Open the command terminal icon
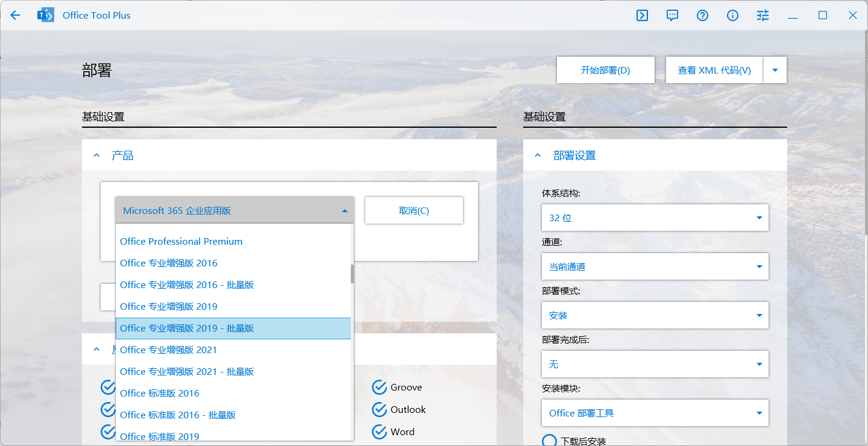This screenshot has width=868, height=446. [x=643, y=16]
